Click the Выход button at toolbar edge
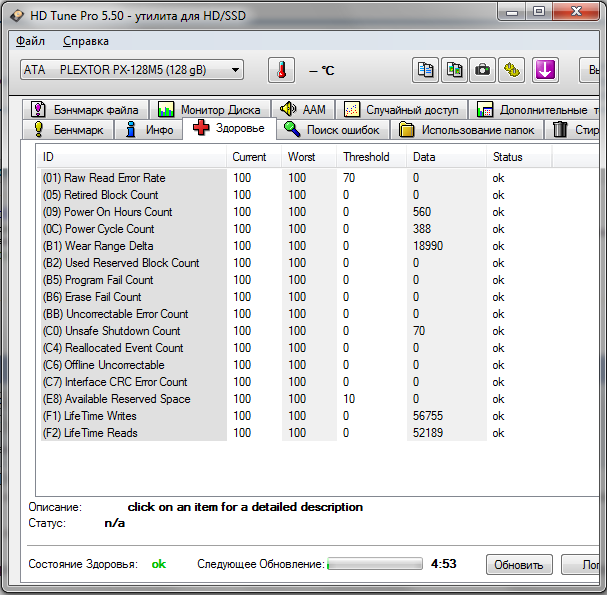This screenshot has height=595, width=607. [590, 70]
